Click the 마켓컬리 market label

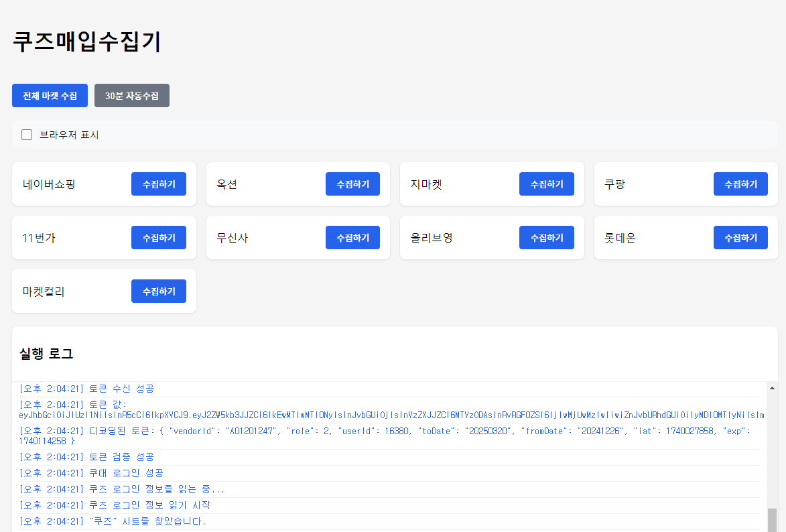[44, 291]
